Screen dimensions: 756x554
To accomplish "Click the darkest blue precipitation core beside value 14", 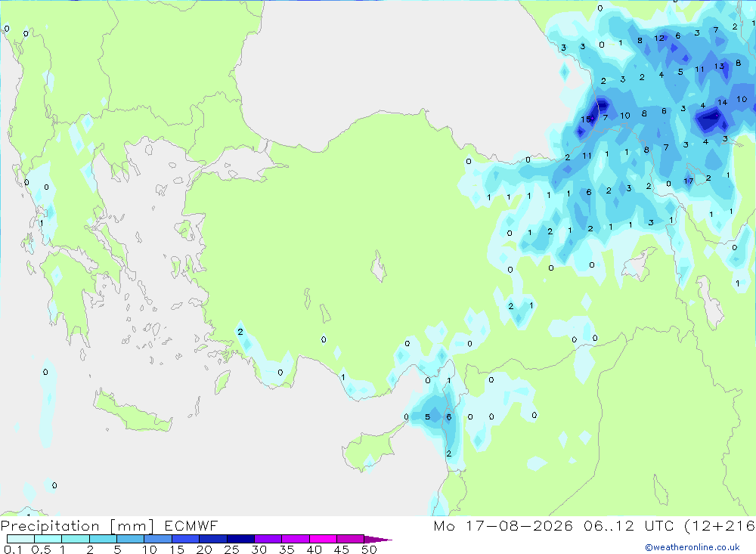I will [709, 119].
